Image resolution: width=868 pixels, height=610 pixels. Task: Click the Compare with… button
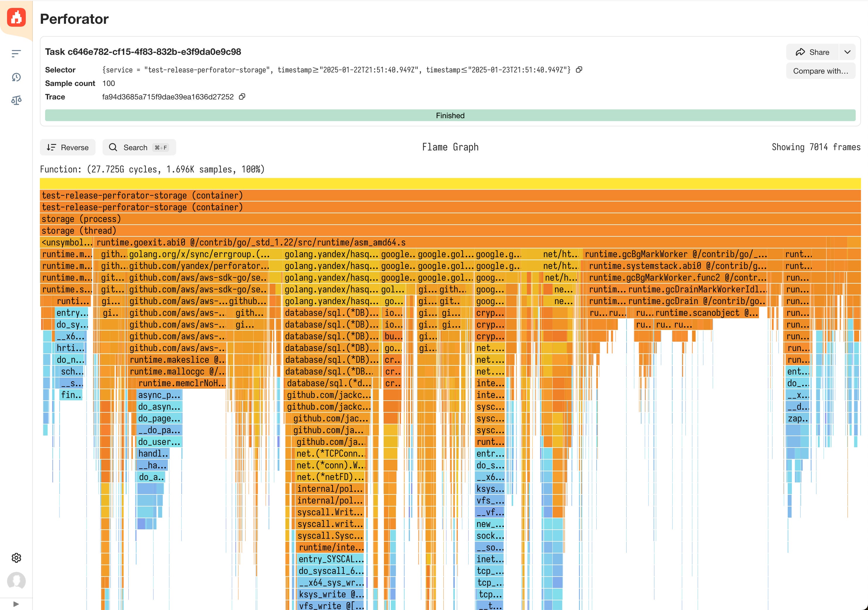(x=820, y=71)
